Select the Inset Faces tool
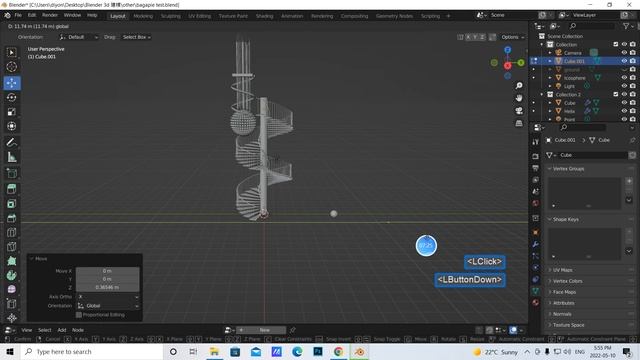 pos(12,203)
